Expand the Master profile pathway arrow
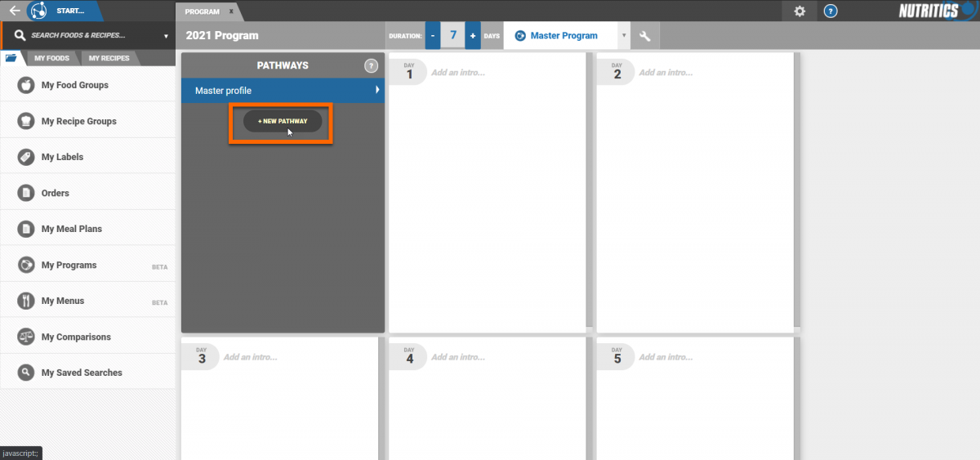 click(x=377, y=90)
